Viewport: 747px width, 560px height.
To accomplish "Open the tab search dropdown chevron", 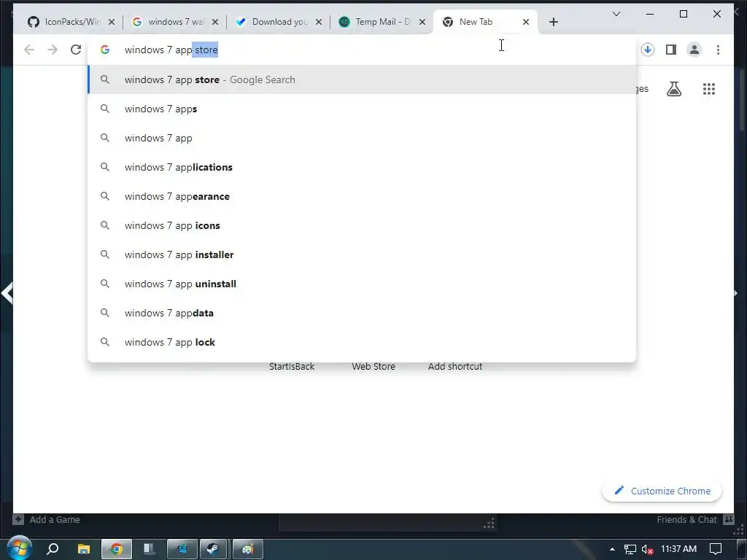I will (x=616, y=14).
